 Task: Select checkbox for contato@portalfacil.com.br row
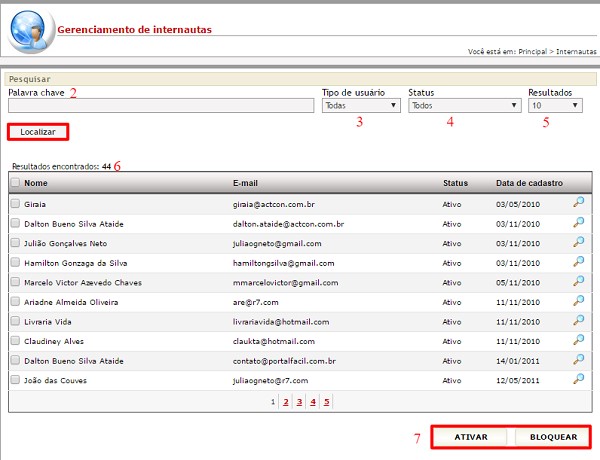coord(15,360)
